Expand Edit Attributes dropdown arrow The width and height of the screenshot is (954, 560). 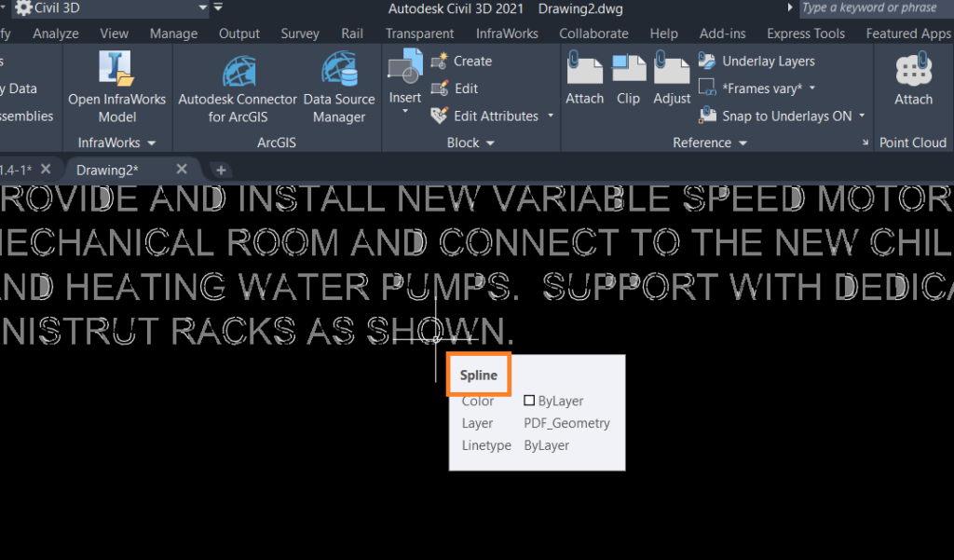(x=551, y=116)
